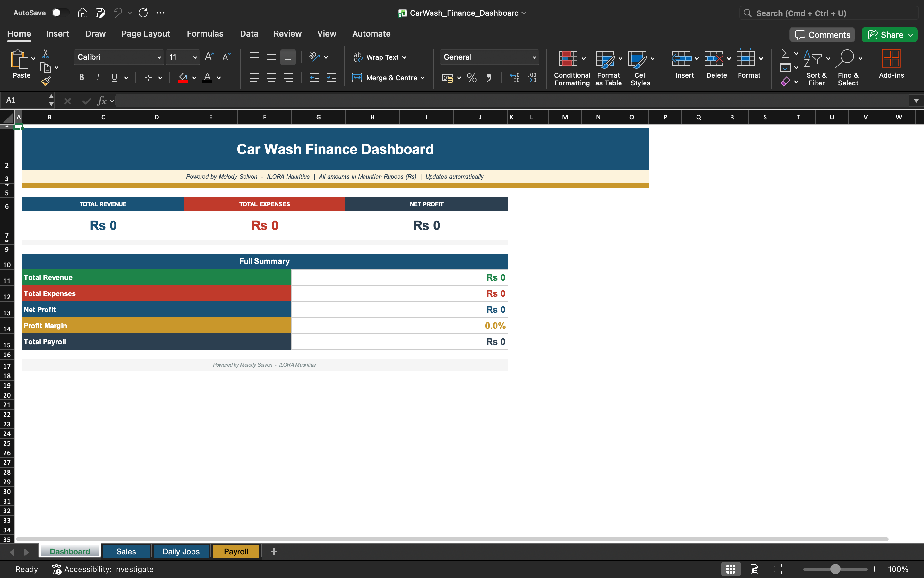Open the Add-ins icon
924x578 pixels.
point(891,64)
